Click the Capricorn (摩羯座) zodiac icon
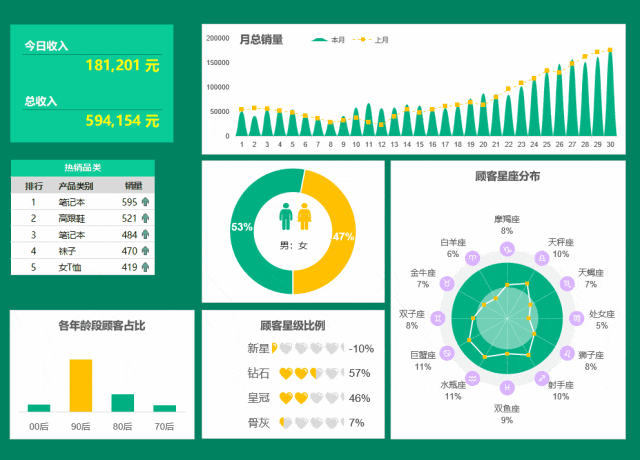Viewport: 640px width, 460px height. point(507,247)
